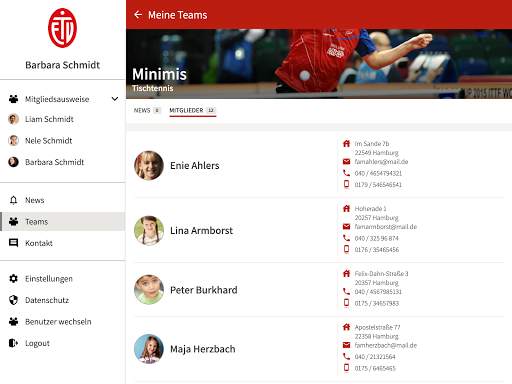Open News via the bell icon
This screenshot has width=512, height=384.
point(13,200)
